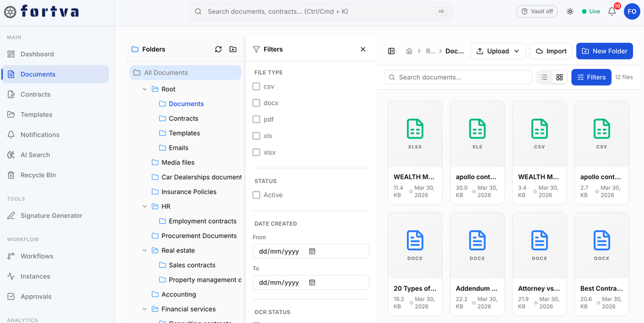
Task: Refresh the folders tree
Action: point(218,49)
